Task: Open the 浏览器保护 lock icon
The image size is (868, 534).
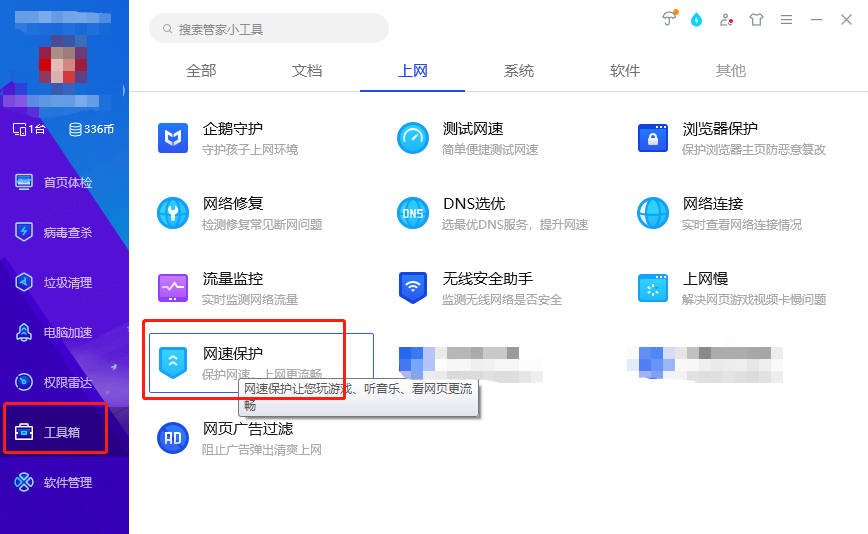Action: [653, 138]
